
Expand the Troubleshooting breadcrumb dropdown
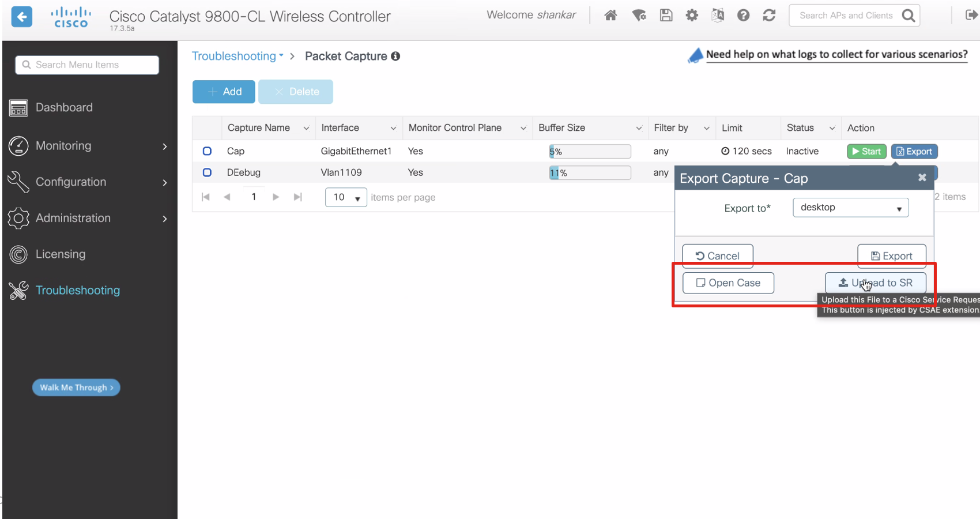pyautogui.click(x=238, y=56)
